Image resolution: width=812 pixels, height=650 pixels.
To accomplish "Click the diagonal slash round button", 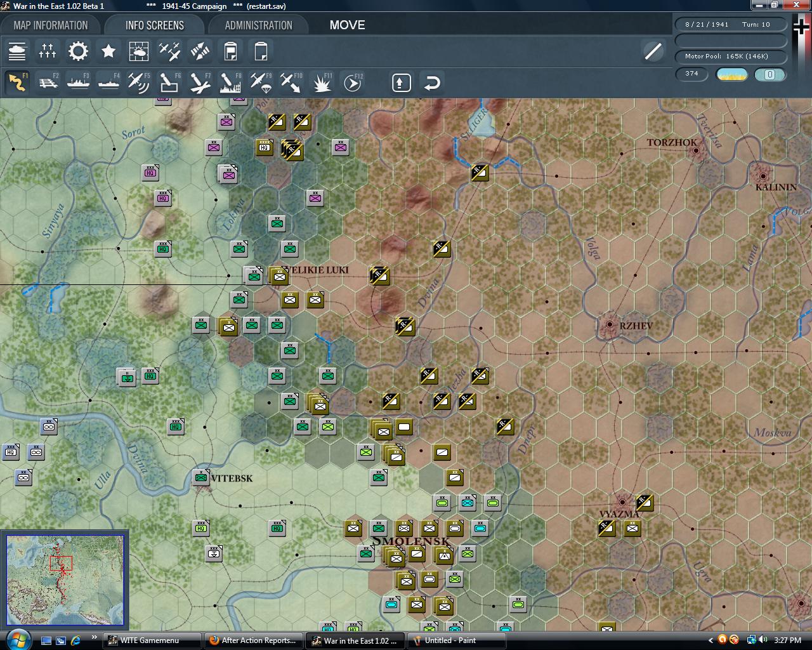I will pos(653,51).
